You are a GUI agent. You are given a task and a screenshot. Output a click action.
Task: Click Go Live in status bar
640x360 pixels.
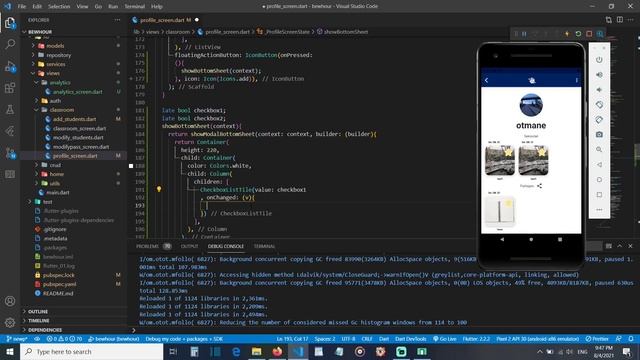[445, 339]
